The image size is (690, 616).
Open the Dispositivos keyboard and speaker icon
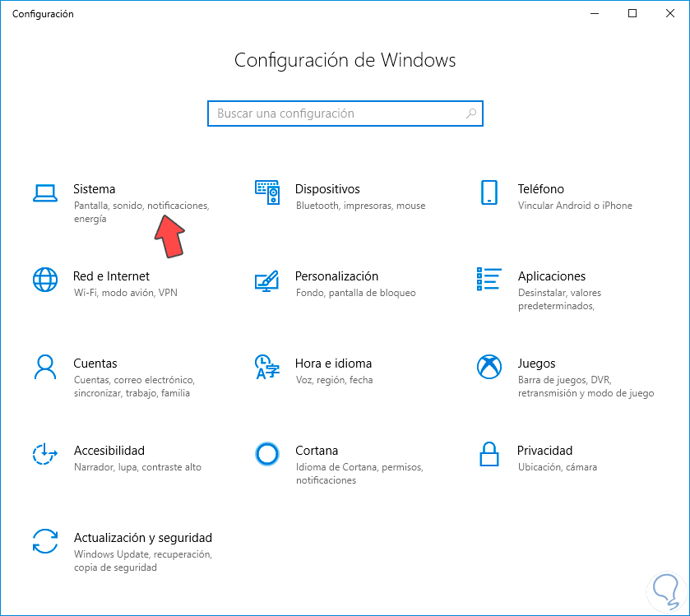coord(267,192)
